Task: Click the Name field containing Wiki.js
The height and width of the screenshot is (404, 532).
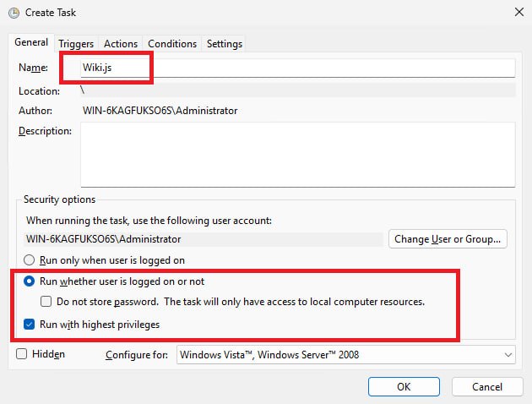Action: pyautogui.click(x=298, y=68)
